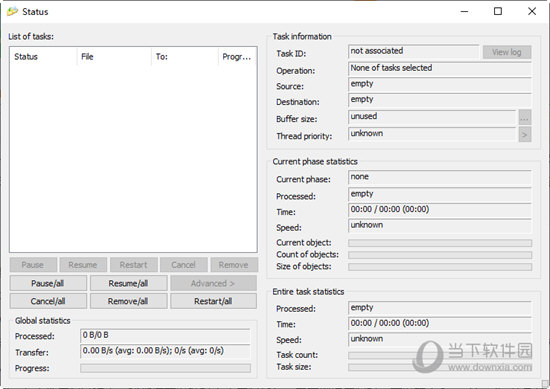Click the Progress column header
The width and height of the screenshot is (550, 389).
pos(237,56)
